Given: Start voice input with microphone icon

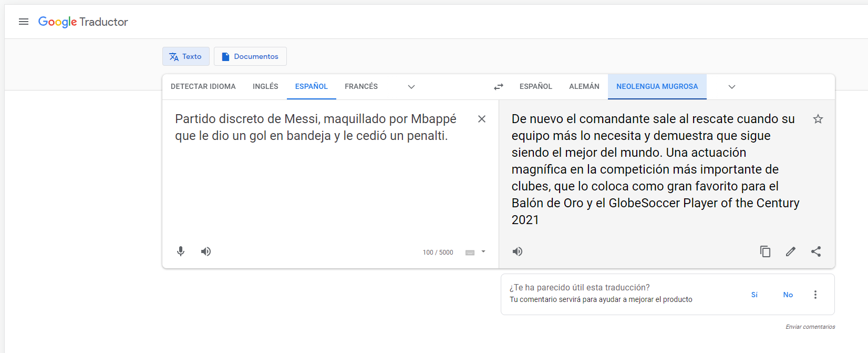Looking at the screenshot, I should 181,251.
